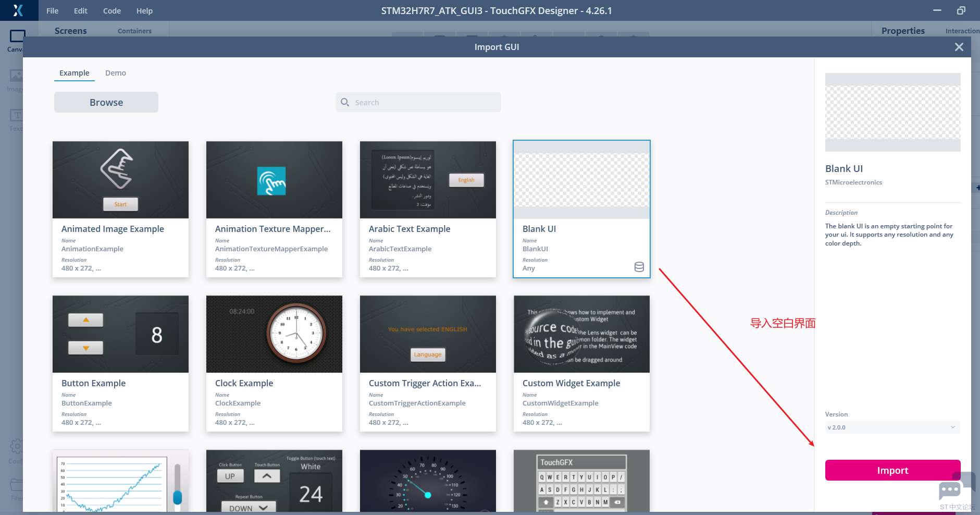Open the chat bubble forum icon
Image resolution: width=980 pixels, height=515 pixels.
pos(950,491)
